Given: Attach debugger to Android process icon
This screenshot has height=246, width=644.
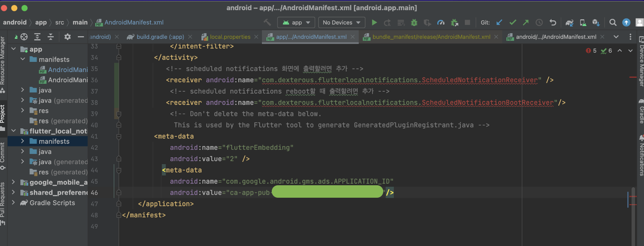Looking at the screenshot, I should tap(454, 23).
